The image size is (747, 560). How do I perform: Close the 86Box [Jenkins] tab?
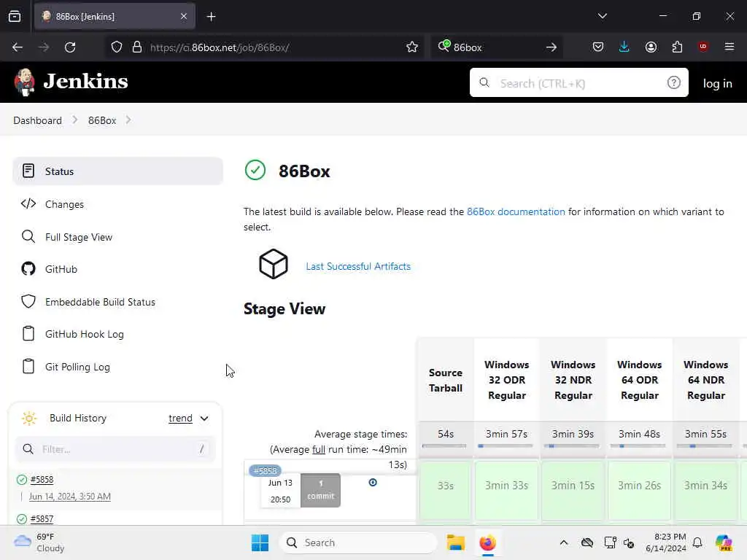pos(184,17)
